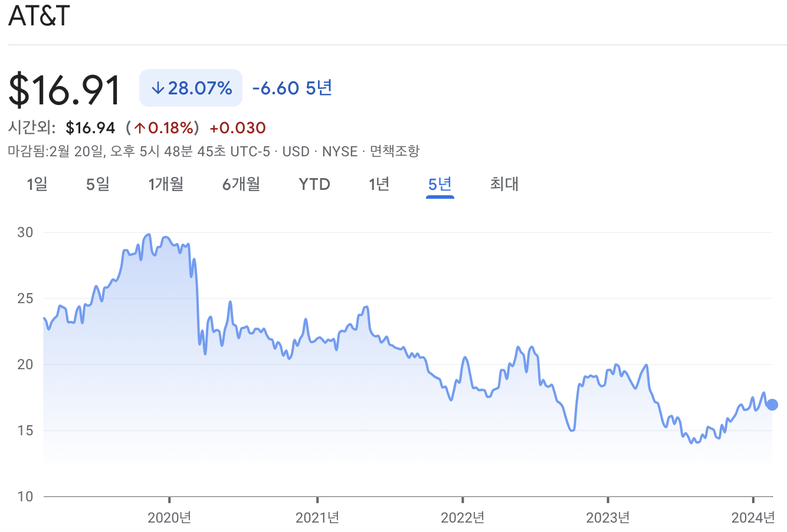This screenshot has height=532, width=787.
Task: Show the 1년 chart period
Action: 379,184
